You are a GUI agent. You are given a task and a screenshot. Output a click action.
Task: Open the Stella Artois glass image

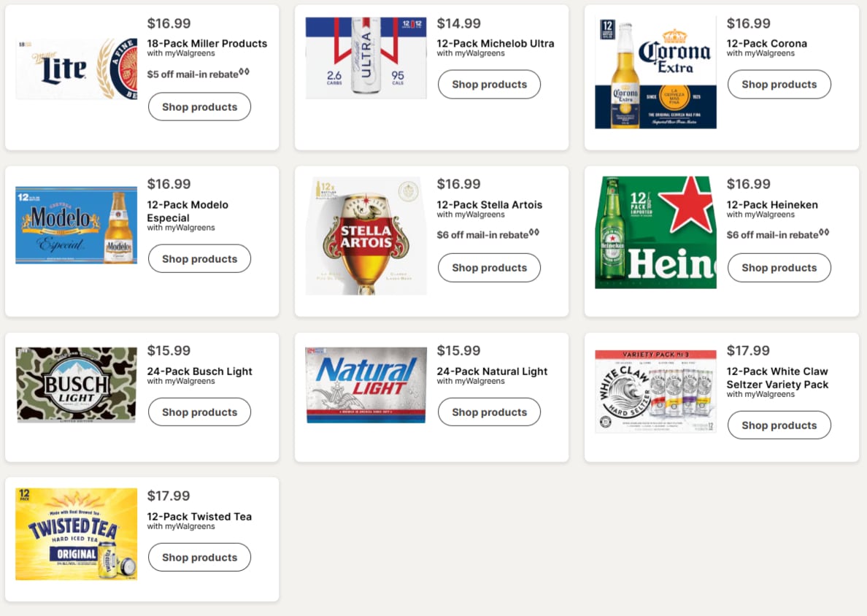pos(366,236)
